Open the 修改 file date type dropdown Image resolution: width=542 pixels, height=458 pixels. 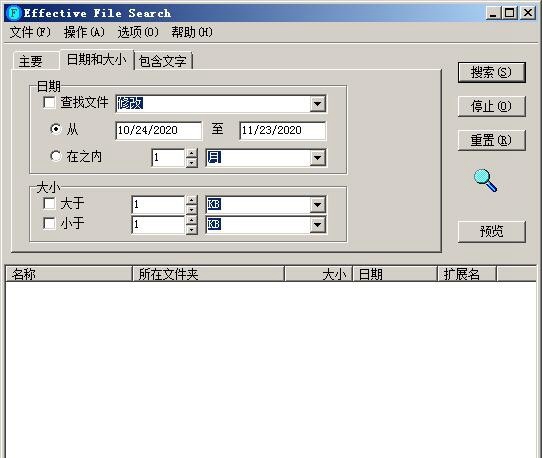pos(317,104)
